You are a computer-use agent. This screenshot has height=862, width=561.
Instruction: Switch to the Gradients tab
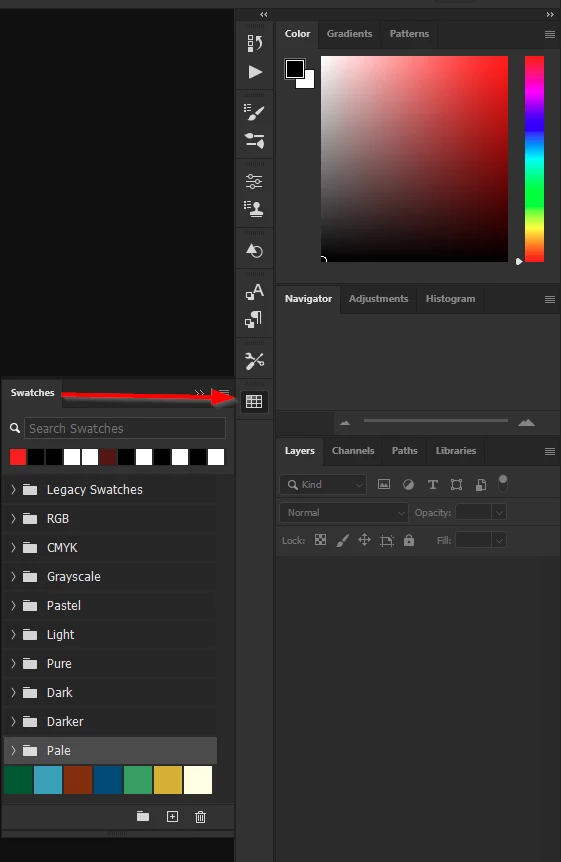pos(349,34)
